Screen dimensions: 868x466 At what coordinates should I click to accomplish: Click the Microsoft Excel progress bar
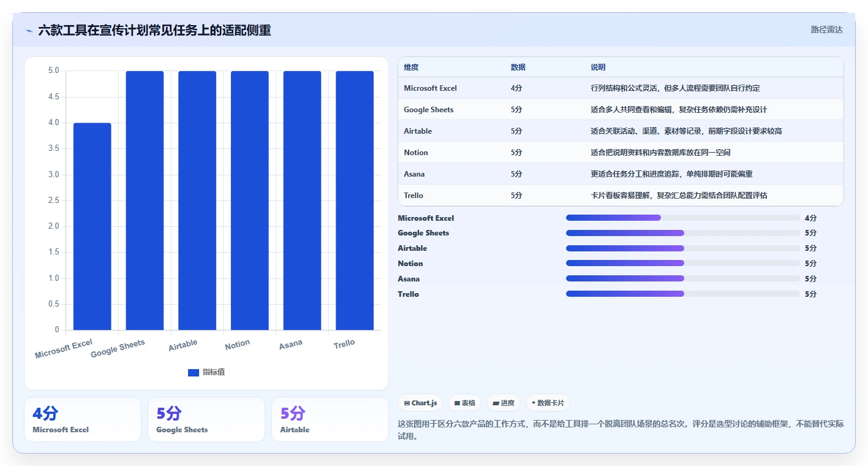tap(683, 218)
